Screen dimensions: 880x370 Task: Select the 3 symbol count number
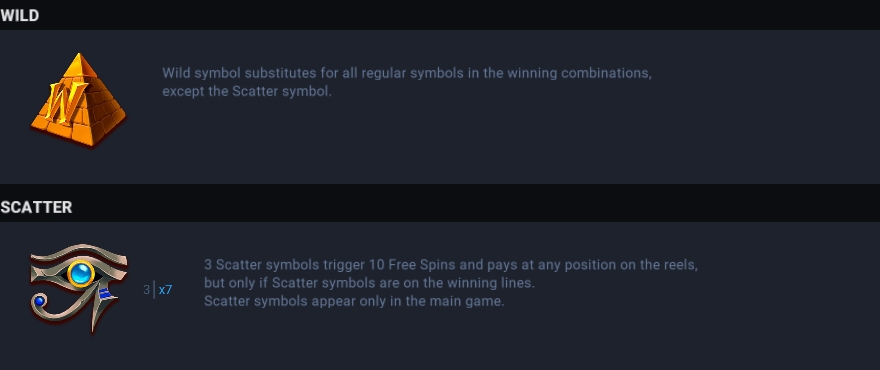pyautogui.click(x=146, y=290)
